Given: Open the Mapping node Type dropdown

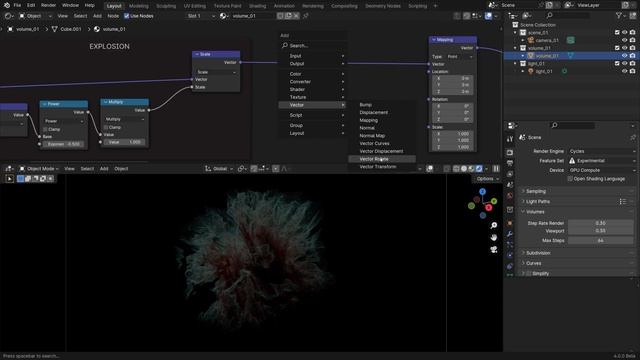Looking at the screenshot, I should point(460,57).
